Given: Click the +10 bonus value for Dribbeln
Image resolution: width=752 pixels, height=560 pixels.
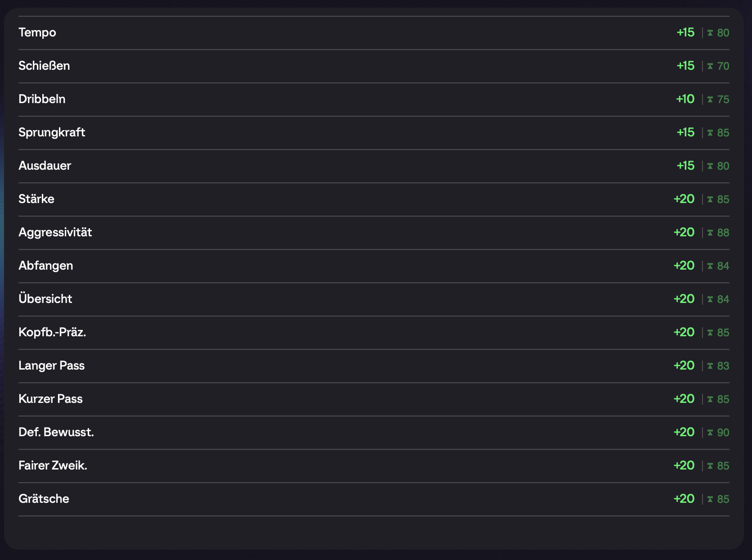Looking at the screenshot, I should (x=685, y=99).
